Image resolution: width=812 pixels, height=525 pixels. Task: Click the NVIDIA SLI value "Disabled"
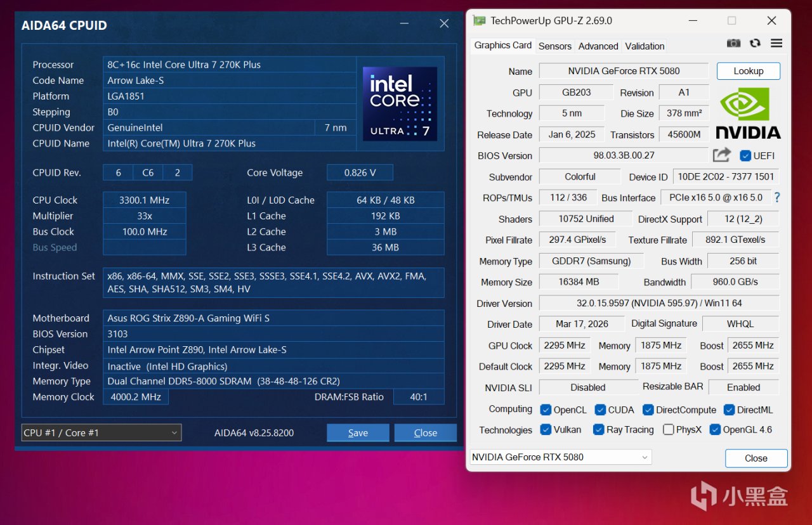pyautogui.click(x=588, y=387)
